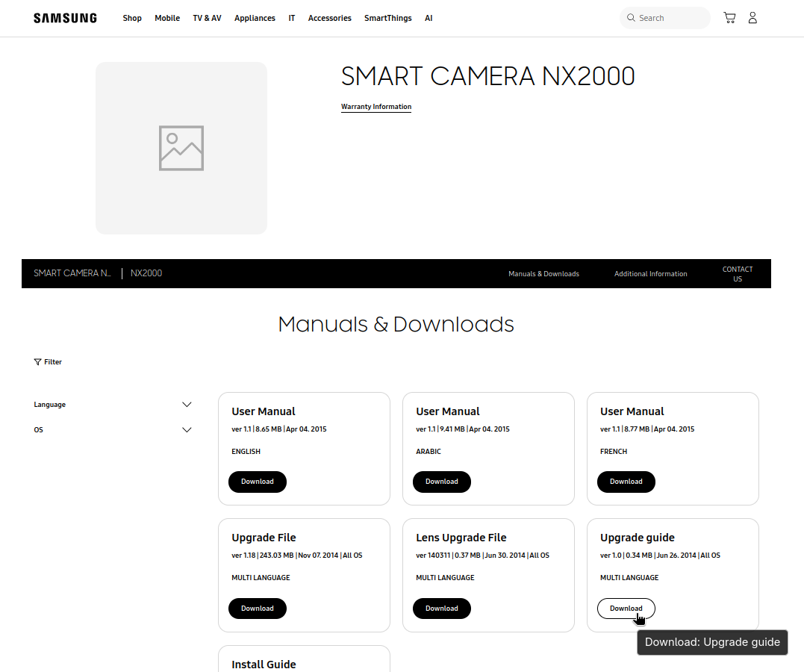Viewport: 804px width, 672px height.
Task: Expand the Language filter chevron
Action: pyautogui.click(x=187, y=405)
